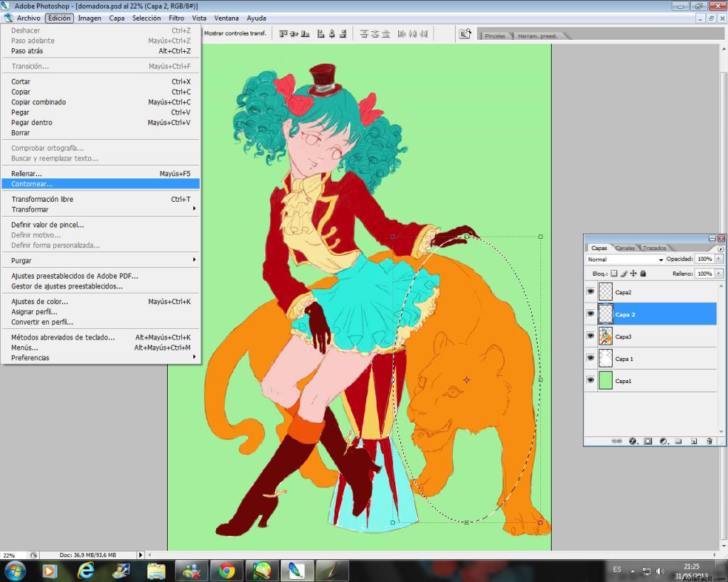Open Google Chrome from the taskbar
This screenshot has width=728, height=582.
coord(227,571)
